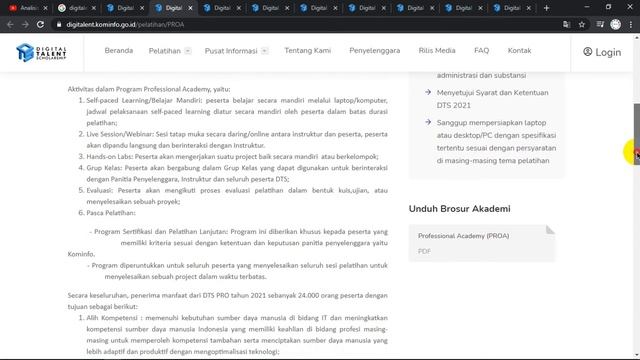Click the Digital Talent Scholarship logo
Screen dimensions: 640x360
(x=41, y=52)
